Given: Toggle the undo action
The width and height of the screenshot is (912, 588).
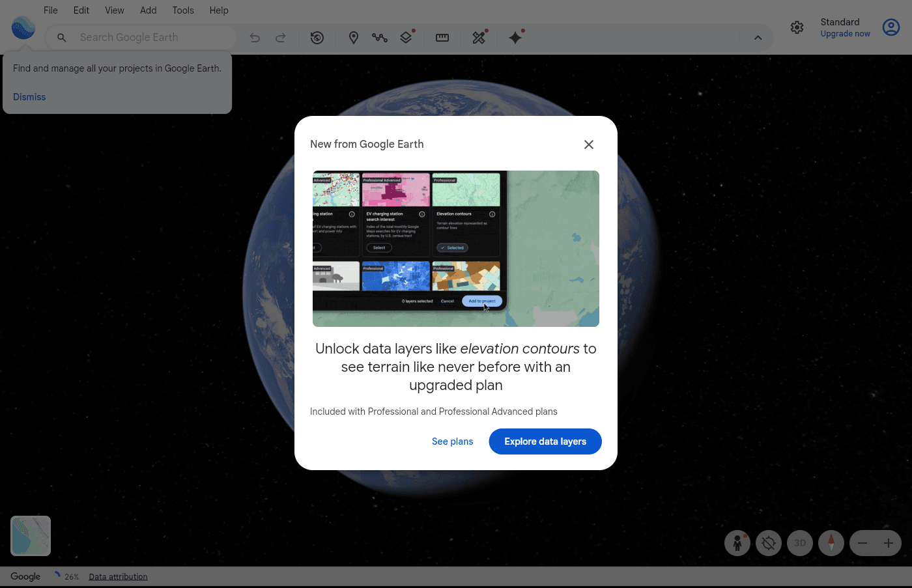Looking at the screenshot, I should tap(255, 38).
